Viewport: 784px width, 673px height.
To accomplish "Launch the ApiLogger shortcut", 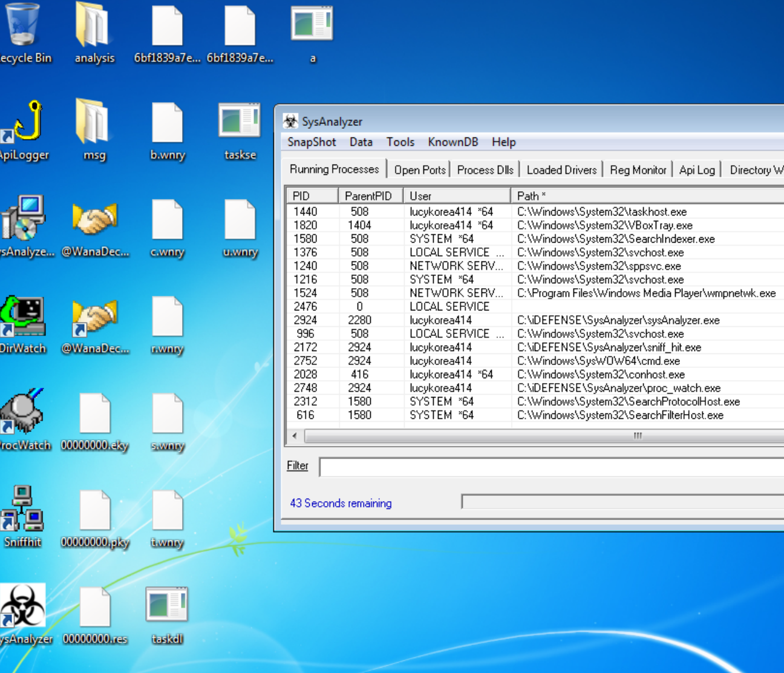I will pyautogui.click(x=23, y=130).
